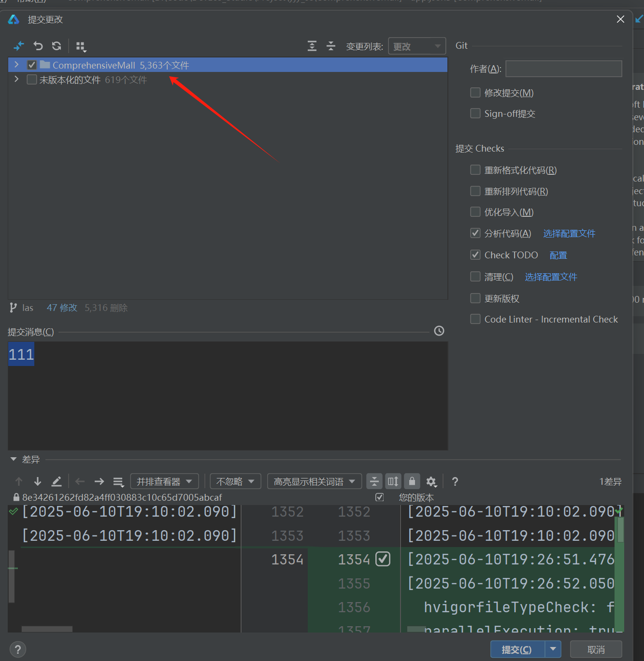Screen dimensions: 644x661
Task: Open diff settings gear
Action: point(431,482)
